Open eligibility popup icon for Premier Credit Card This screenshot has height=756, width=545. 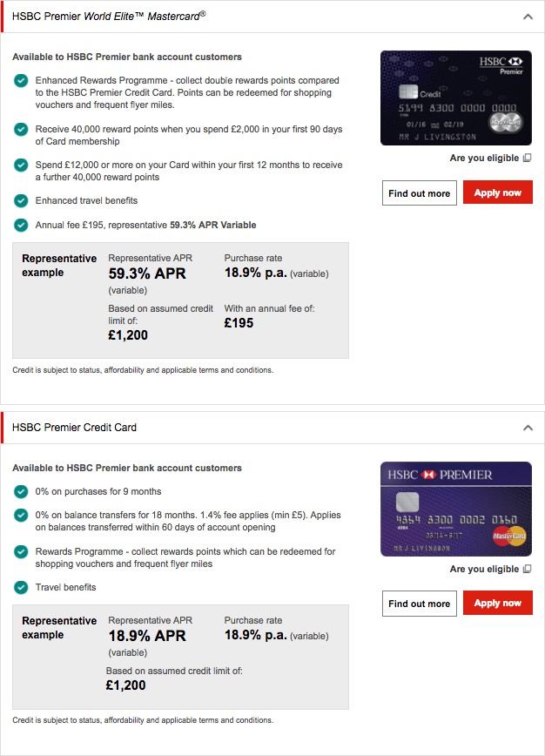pyautogui.click(x=528, y=569)
